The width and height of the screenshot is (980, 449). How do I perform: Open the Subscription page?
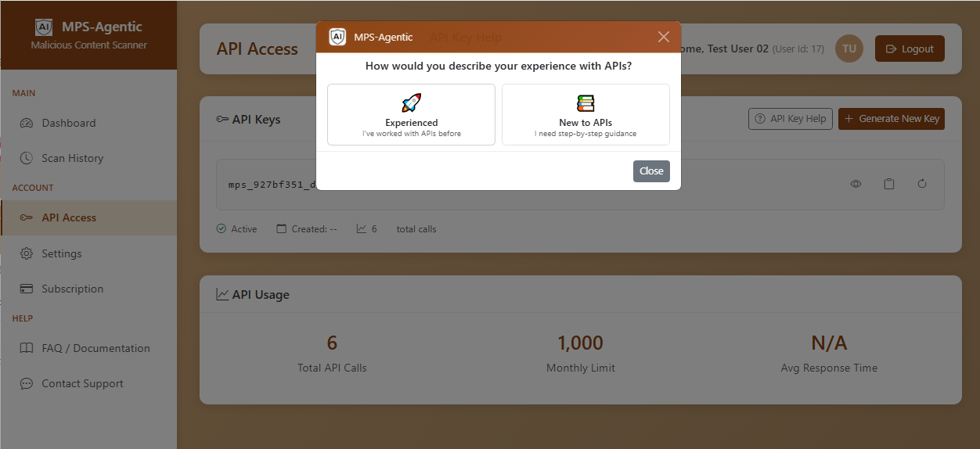coord(88,289)
